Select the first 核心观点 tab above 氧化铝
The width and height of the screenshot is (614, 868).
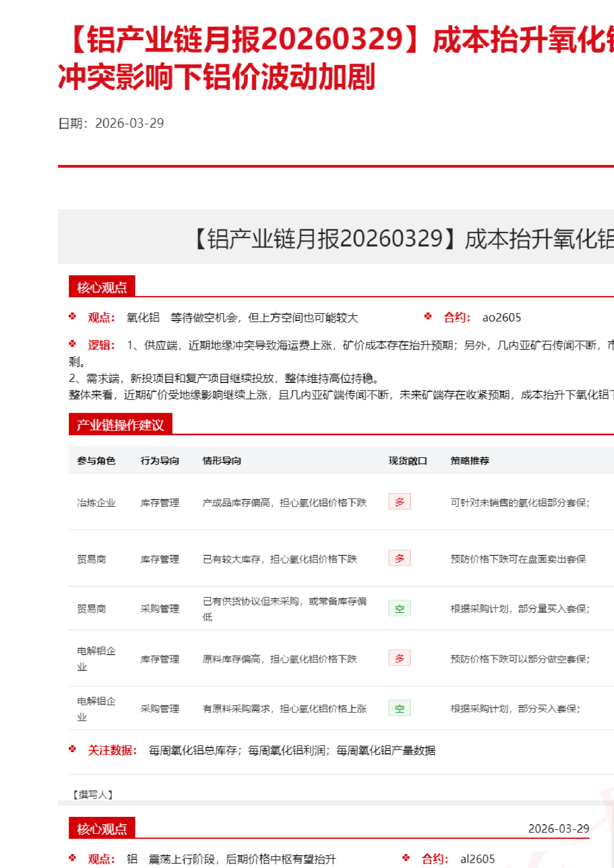(x=102, y=287)
